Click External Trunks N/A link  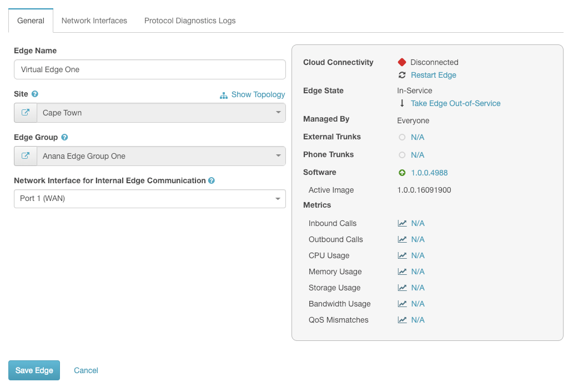(x=418, y=137)
